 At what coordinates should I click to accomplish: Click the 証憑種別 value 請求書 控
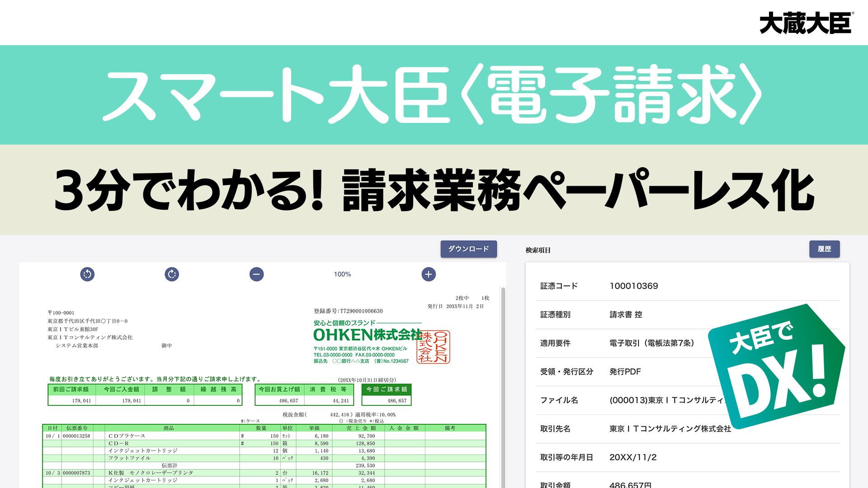pyautogui.click(x=626, y=314)
